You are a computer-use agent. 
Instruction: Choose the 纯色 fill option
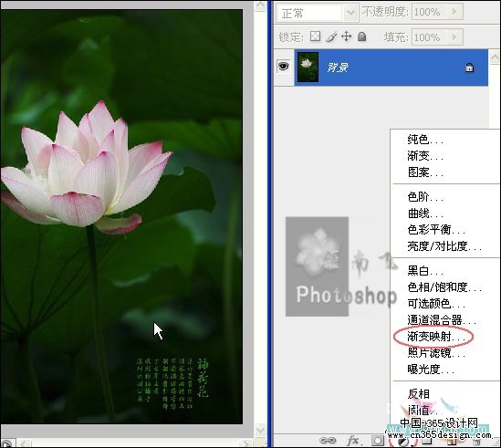tap(425, 140)
